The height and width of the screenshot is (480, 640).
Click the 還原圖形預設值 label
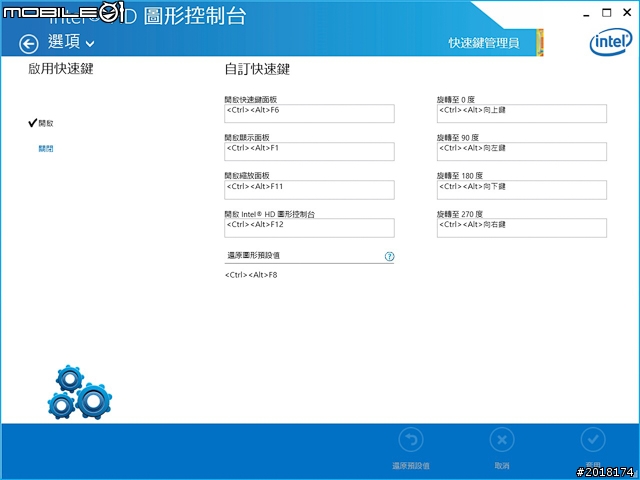point(253,256)
